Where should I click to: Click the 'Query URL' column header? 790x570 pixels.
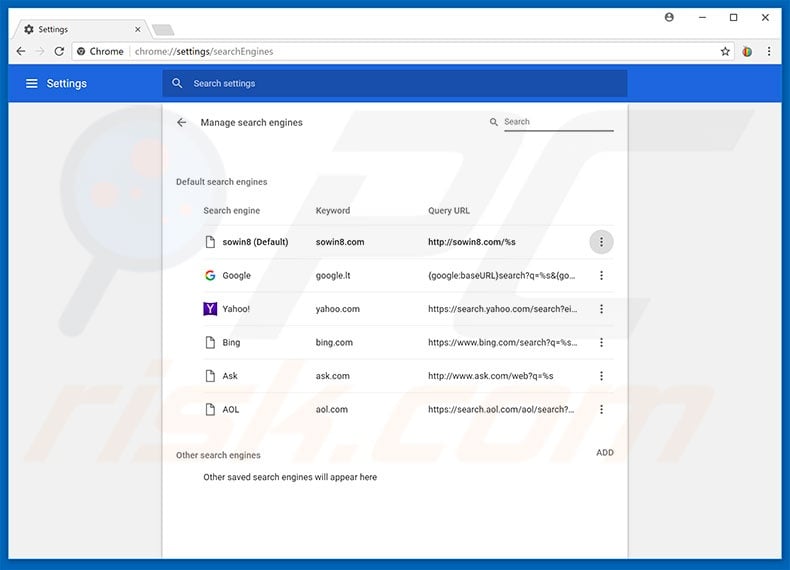[448, 211]
